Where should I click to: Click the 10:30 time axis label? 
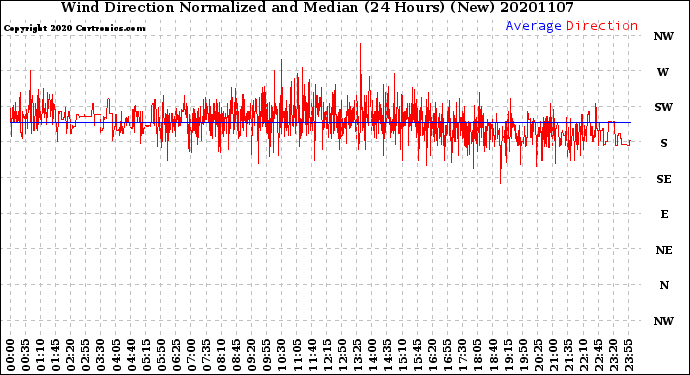(x=282, y=355)
